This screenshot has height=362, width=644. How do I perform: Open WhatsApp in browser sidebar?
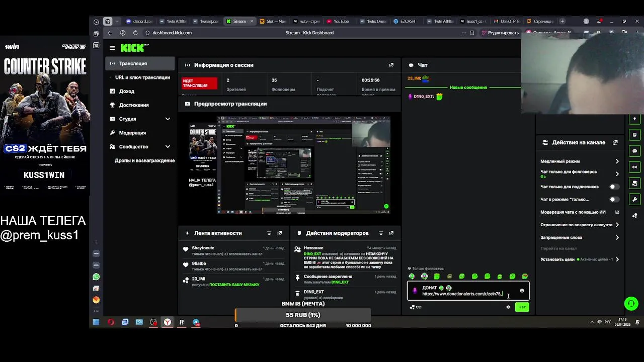(96, 277)
